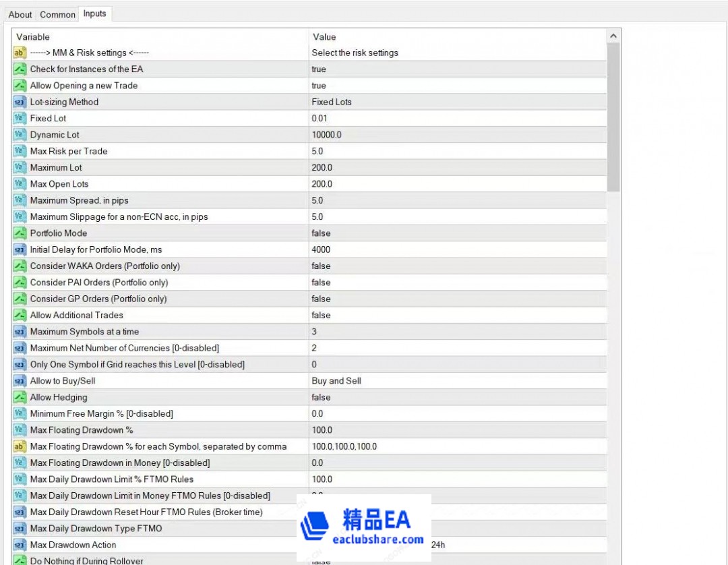Click the icon beside Fixed Lot
Viewport: 728px width, 565px height.
coord(20,118)
